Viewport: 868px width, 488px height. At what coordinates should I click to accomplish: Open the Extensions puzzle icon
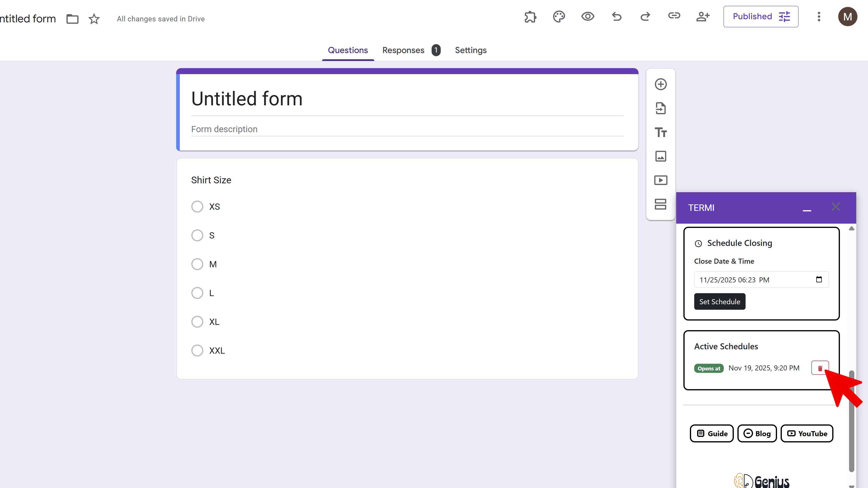pyautogui.click(x=530, y=17)
